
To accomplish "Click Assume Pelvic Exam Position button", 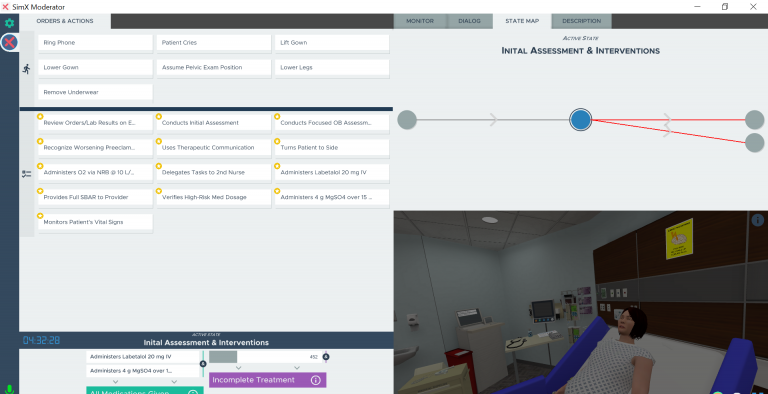I will click(x=214, y=68).
